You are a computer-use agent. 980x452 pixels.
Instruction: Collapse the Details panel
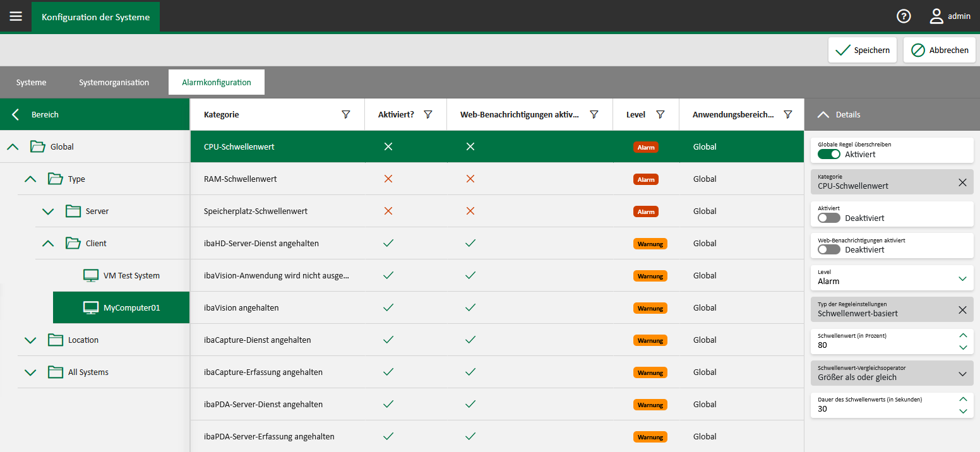pos(823,115)
